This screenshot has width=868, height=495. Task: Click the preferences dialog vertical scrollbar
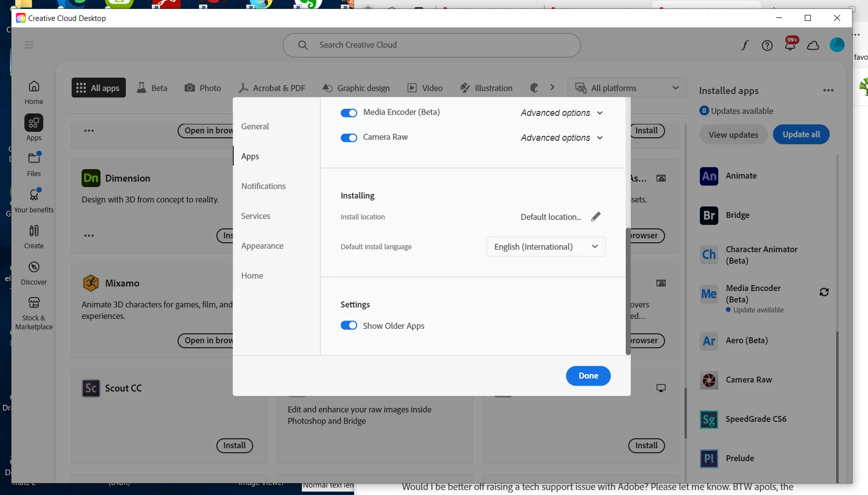[x=628, y=291]
